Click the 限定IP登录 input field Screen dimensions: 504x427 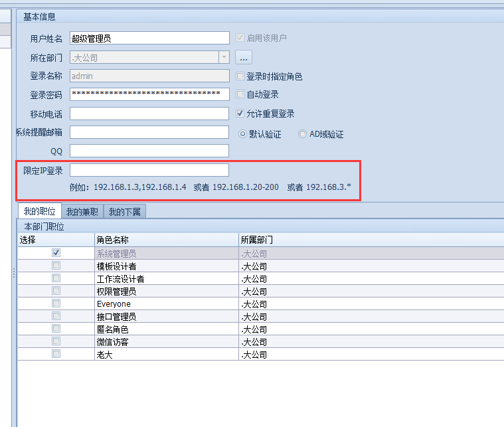(x=149, y=170)
